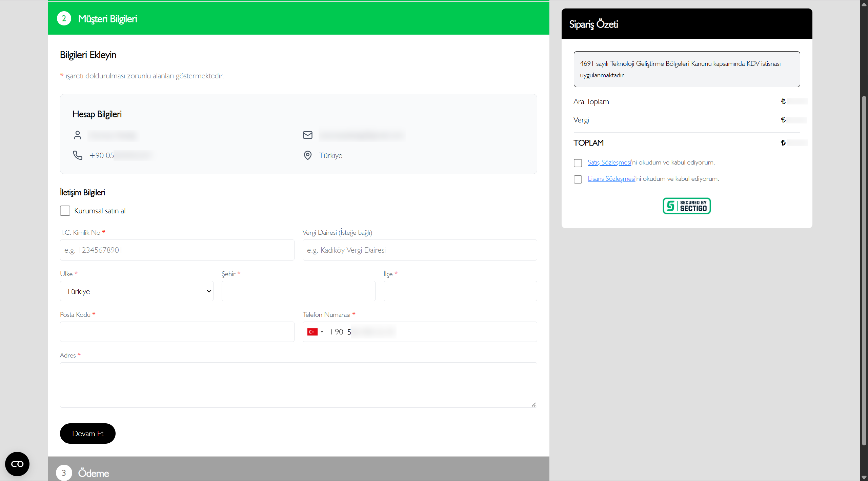Click the Vergi label in order summary
The height and width of the screenshot is (481, 868).
pyautogui.click(x=581, y=120)
